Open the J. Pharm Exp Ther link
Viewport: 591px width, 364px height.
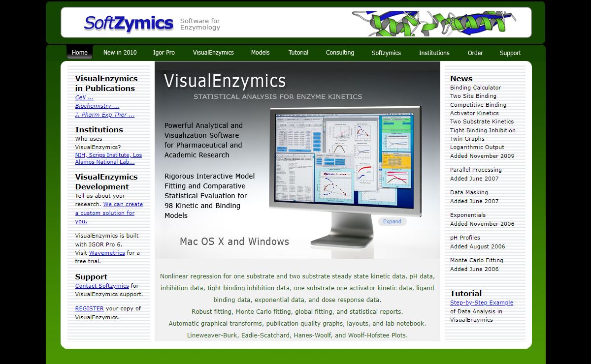click(x=104, y=115)
